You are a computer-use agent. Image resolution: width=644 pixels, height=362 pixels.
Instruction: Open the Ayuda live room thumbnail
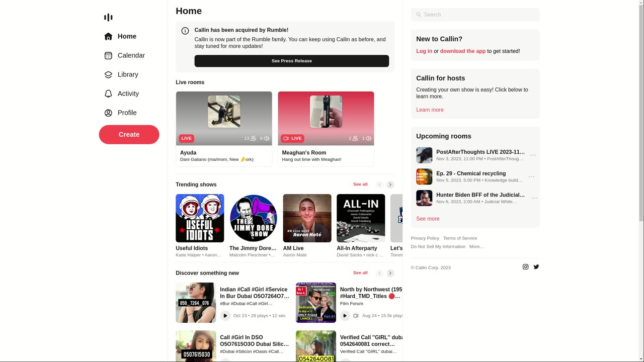click(224, 119)
